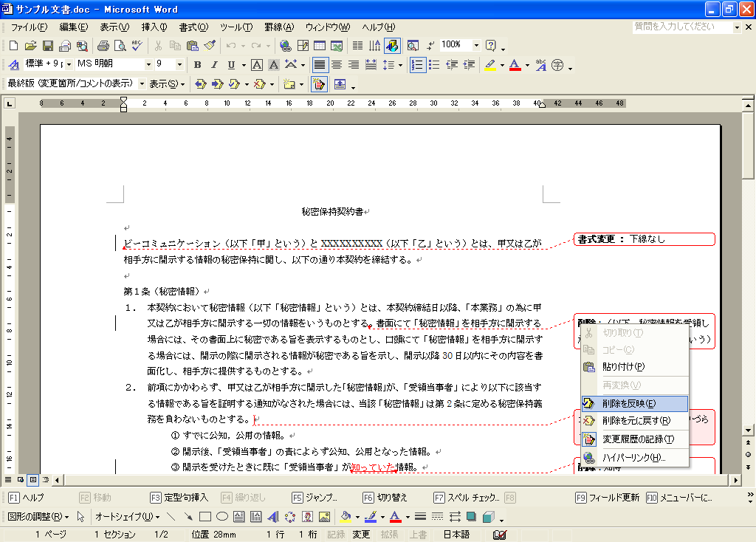Insert WordArt from the drawing toolbar

tap(273, 517)
